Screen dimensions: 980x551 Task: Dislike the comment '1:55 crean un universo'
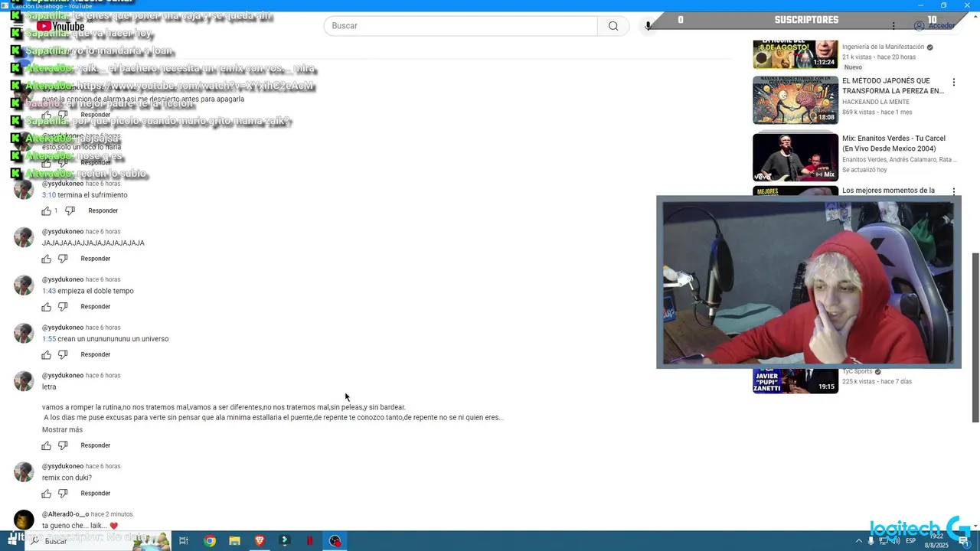(63, 355)
